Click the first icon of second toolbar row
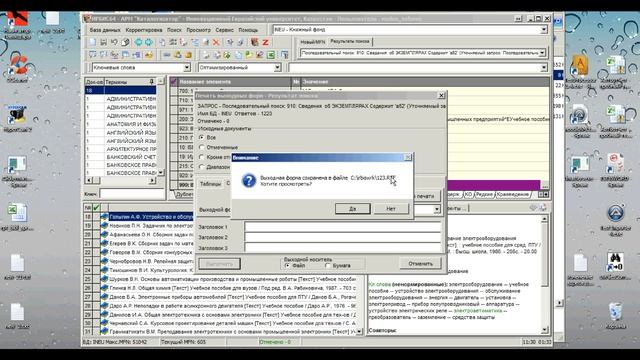The image size is (640, 360). 93,55
